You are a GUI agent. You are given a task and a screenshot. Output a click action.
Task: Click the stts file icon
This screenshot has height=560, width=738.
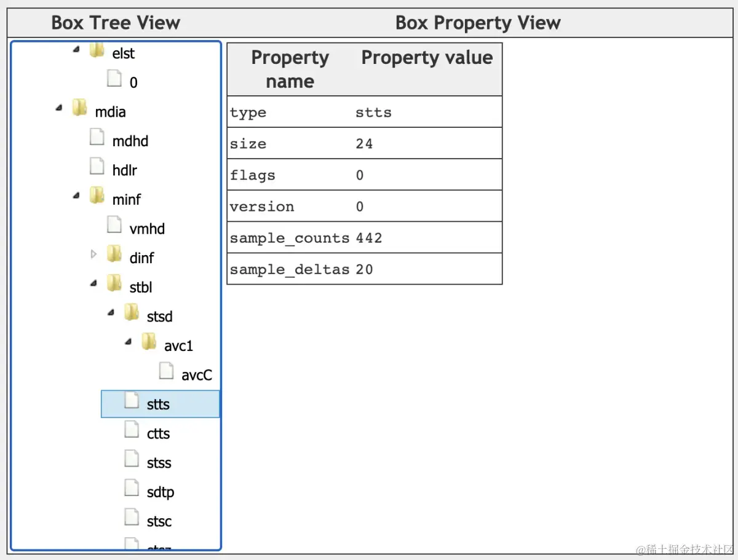pyautogui.click(x=132, y=401)
